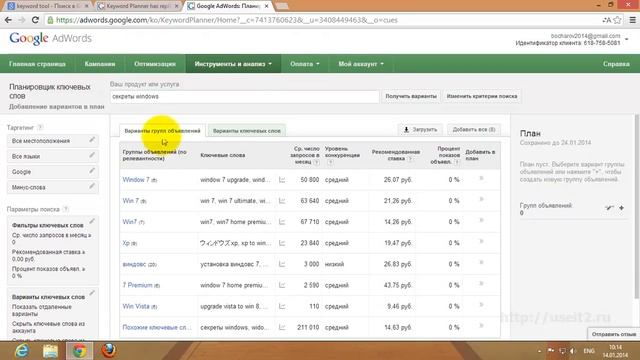The height and width of the screenshot is (360, 640).
Task: Click Получить варианты button
Action: click(411, 96)
